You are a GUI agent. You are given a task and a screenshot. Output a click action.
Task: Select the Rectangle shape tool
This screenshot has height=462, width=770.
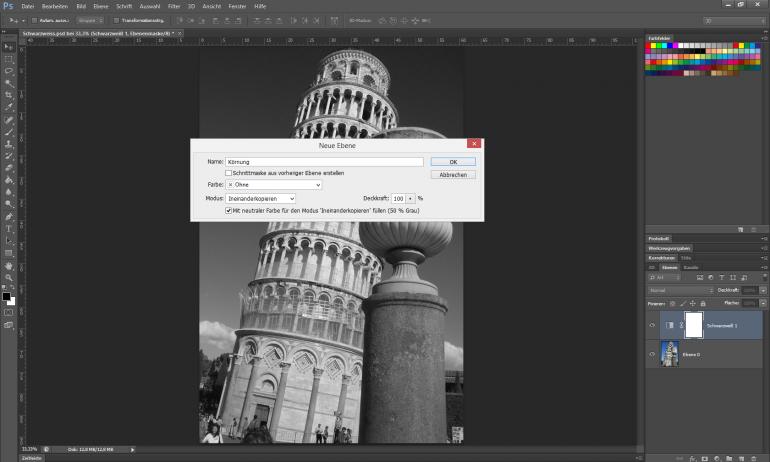click(x=9, y=253)
